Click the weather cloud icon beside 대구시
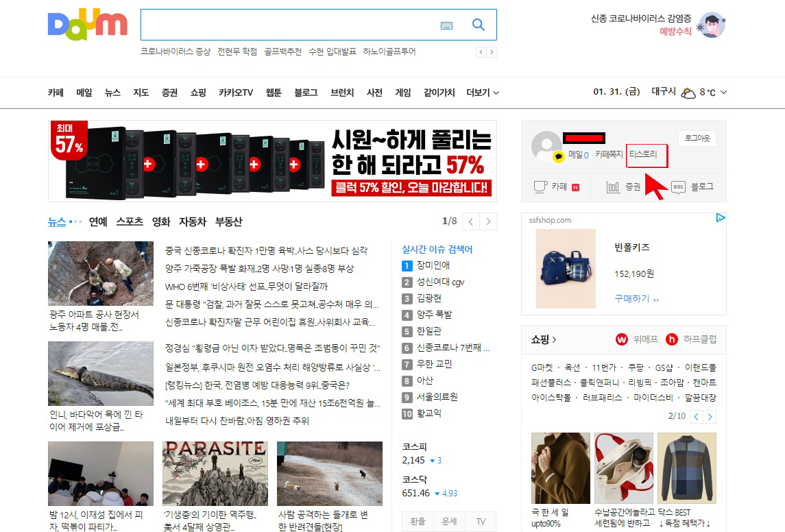Viewport: 785px width, 532px height. pyautogui.click(x=688, y=93)
